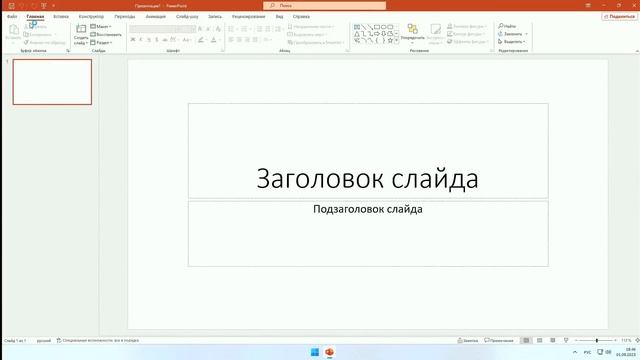The height and width of the screenshot is (360, 640).
Task: Click the Поделиться share button
Action: point(619,17)
